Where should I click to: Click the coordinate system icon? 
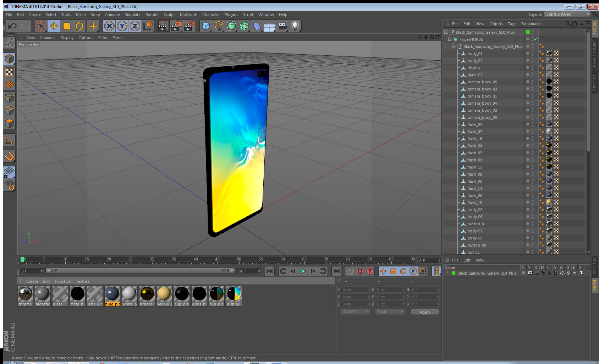click(148, 26)
